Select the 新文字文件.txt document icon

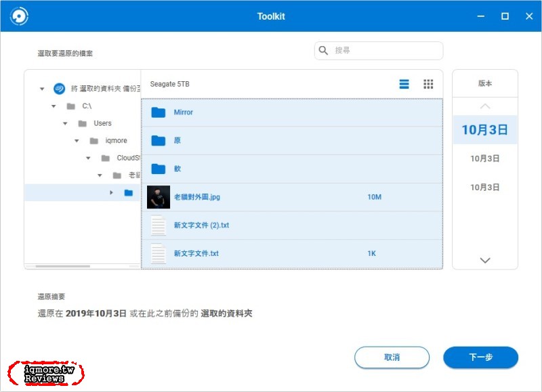(159, 253)
